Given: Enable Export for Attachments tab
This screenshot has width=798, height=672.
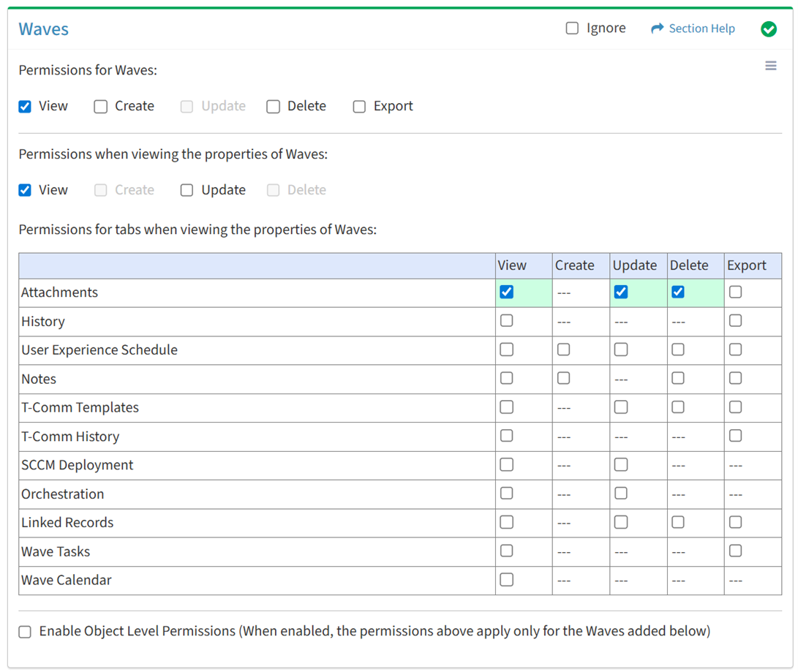Looking at the screenshot, I should click(735, 292).
